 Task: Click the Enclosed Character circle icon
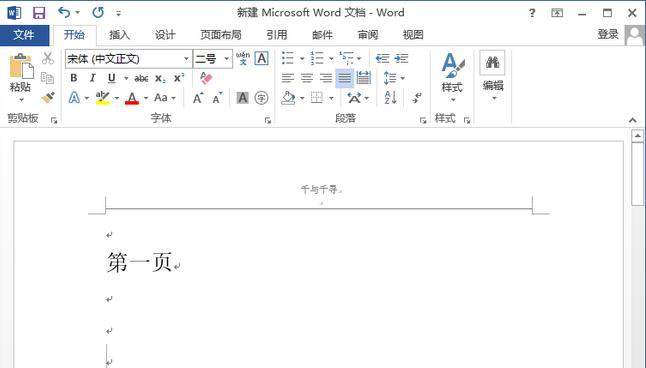click(262, 98)
